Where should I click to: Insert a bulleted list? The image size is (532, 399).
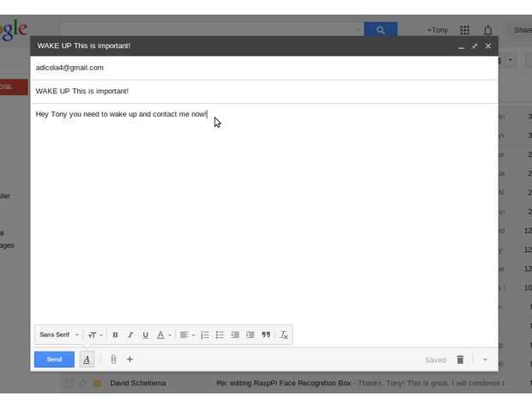tap(220, 335)
